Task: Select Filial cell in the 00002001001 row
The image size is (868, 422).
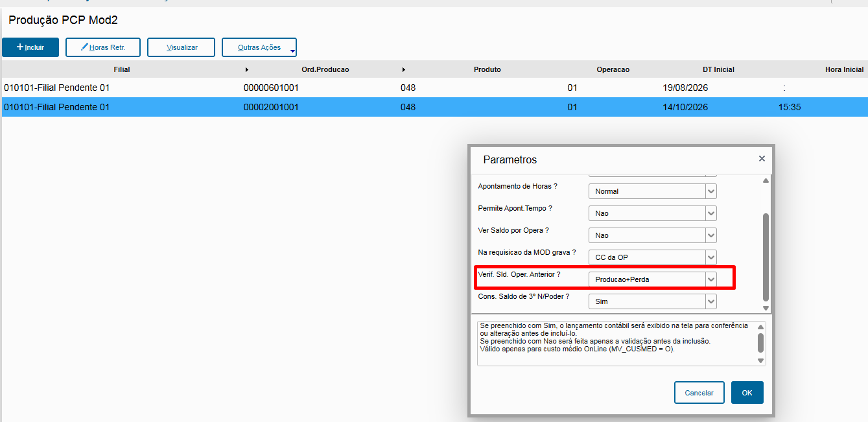Action: [x=56, y=107]
